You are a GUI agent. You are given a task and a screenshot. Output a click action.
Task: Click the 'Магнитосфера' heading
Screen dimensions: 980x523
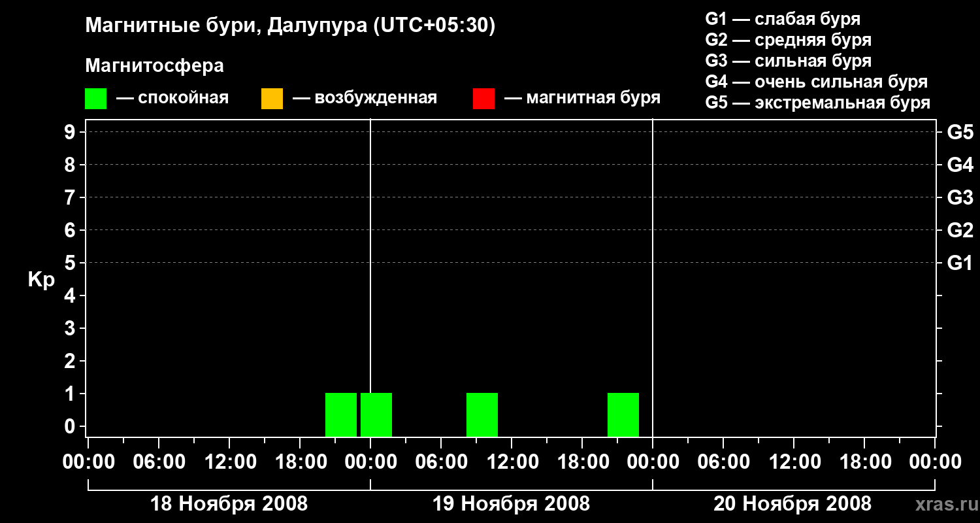(x=154, y=65)
